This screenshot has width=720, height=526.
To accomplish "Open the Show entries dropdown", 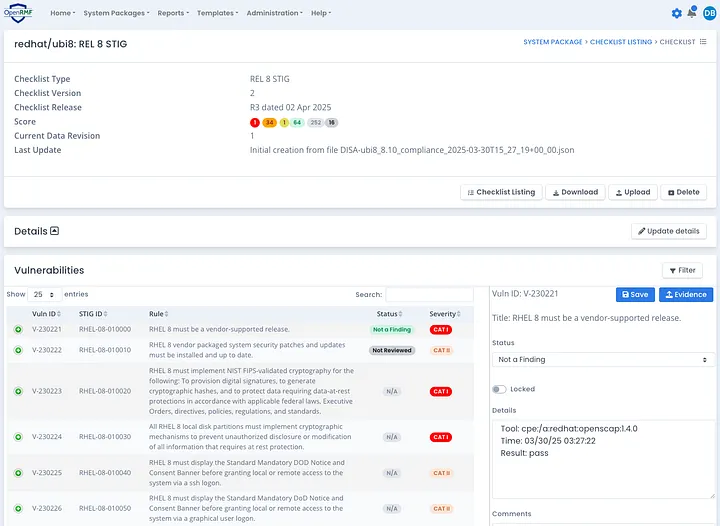I will pos(45,294).
